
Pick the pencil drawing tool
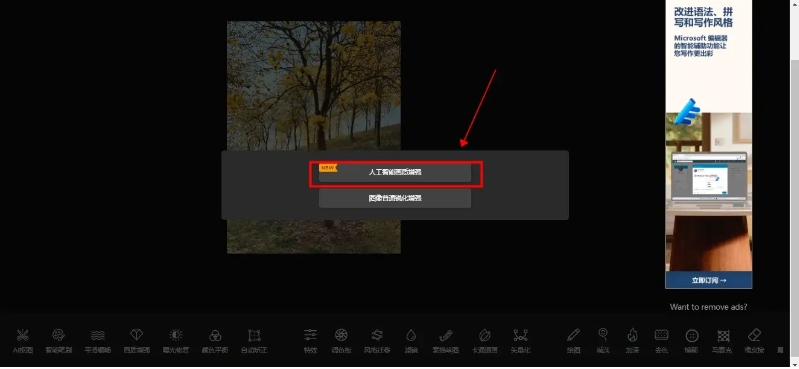573,340
